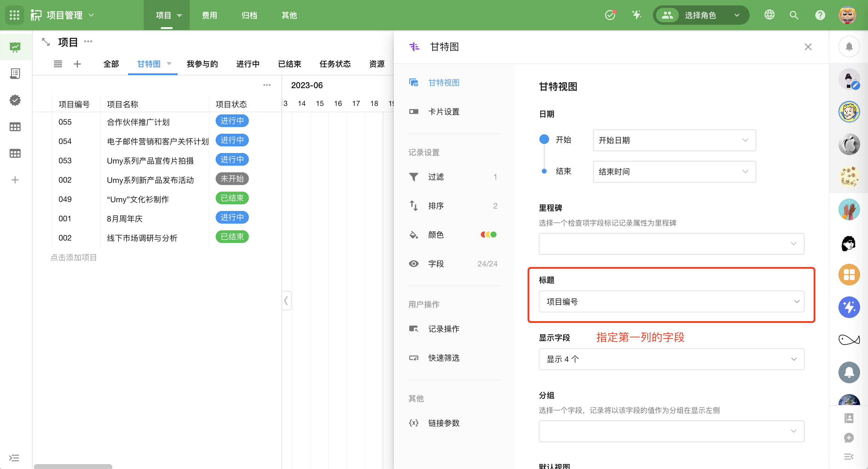Viewport: 868px width, 469px height.
Task: Click the Apple logo avatar in right sidebar
Action: [849, 145]
